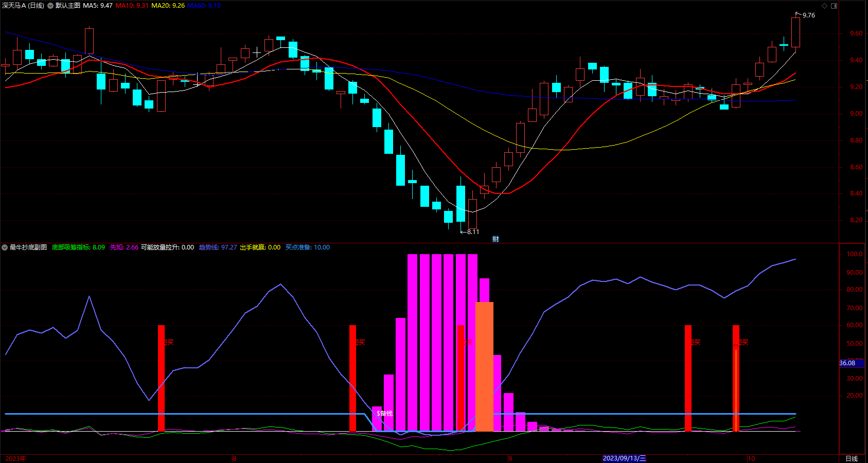
Task: Click the month 10 tick on the time axis
Action: coord(751,458)
